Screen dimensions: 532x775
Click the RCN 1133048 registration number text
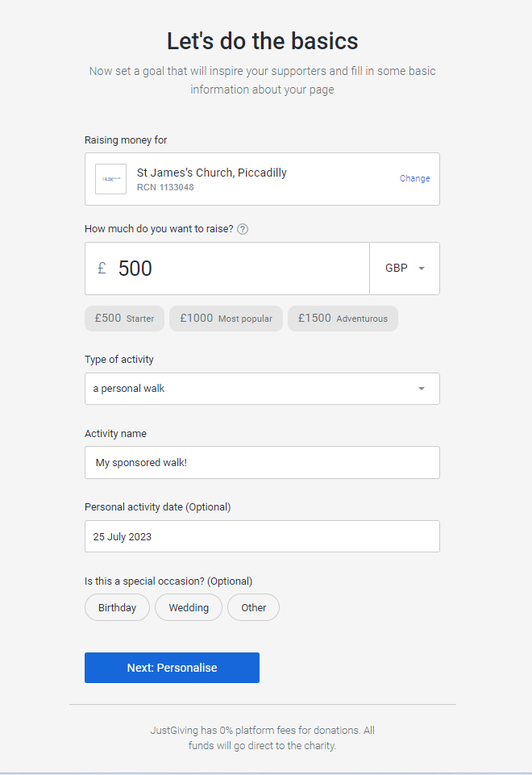[165, 187]
